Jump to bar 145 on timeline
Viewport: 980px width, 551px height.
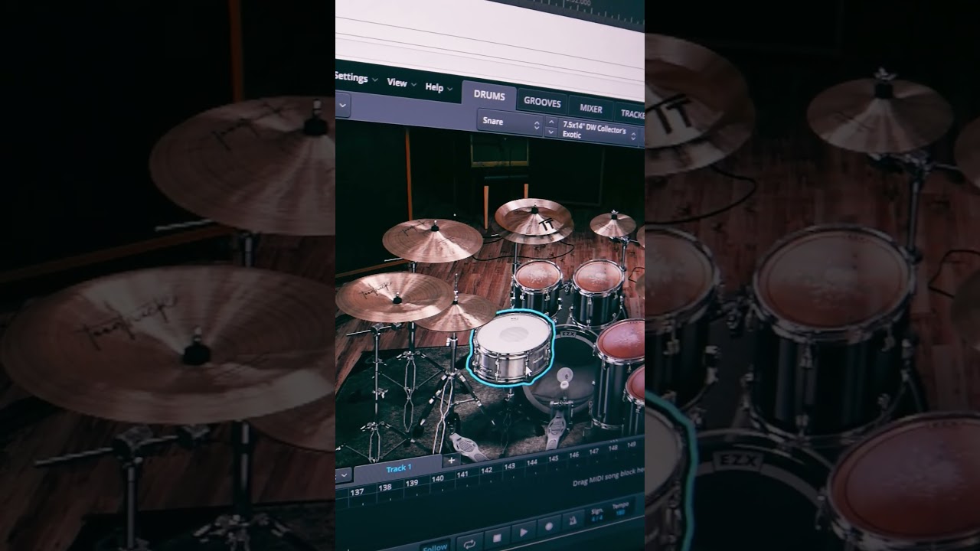[553, 458]
